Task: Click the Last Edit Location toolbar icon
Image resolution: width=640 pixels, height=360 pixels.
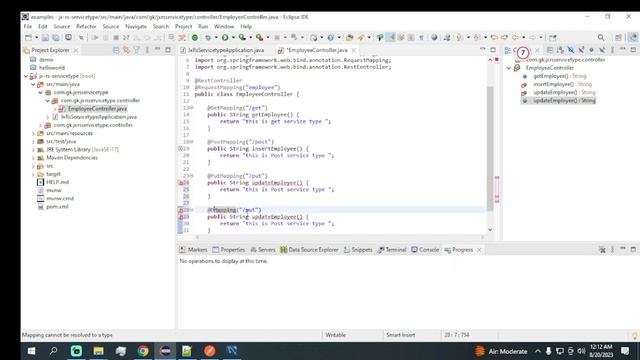Action: click(x=494, y=38)
